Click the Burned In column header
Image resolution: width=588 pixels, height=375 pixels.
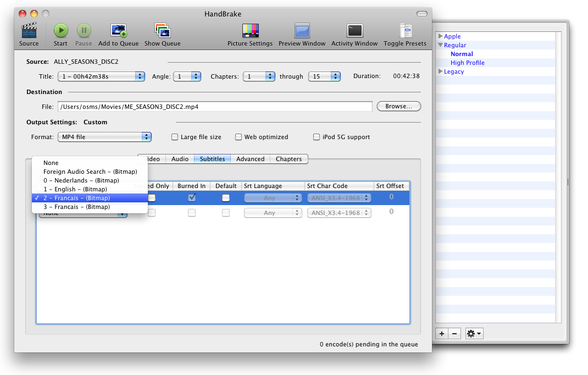(192, 186)
